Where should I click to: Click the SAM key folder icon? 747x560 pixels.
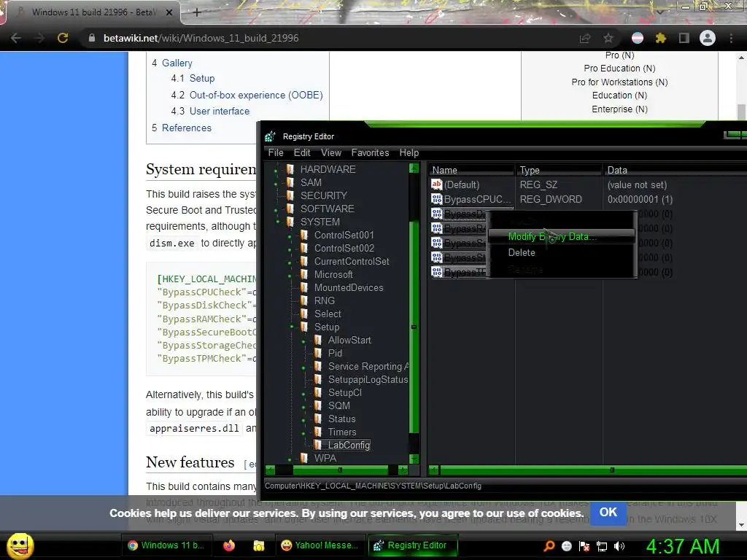(x=290, y=182)
